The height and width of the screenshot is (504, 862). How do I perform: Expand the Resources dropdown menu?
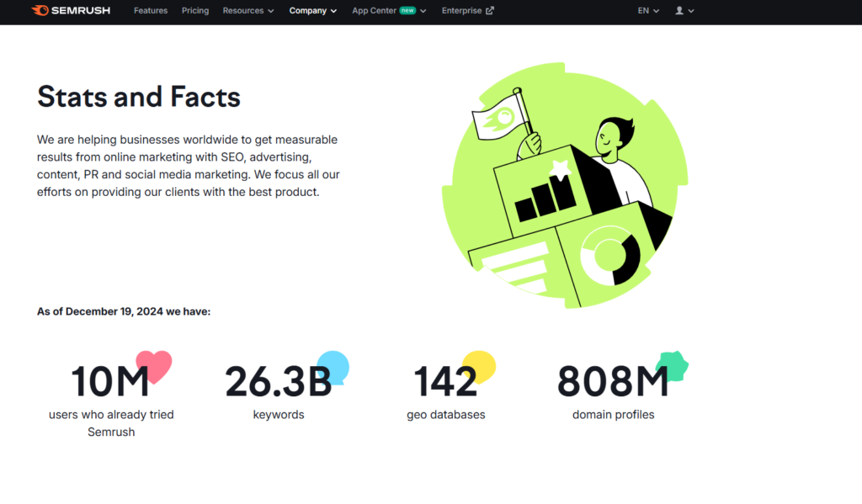tap(248, 10)
